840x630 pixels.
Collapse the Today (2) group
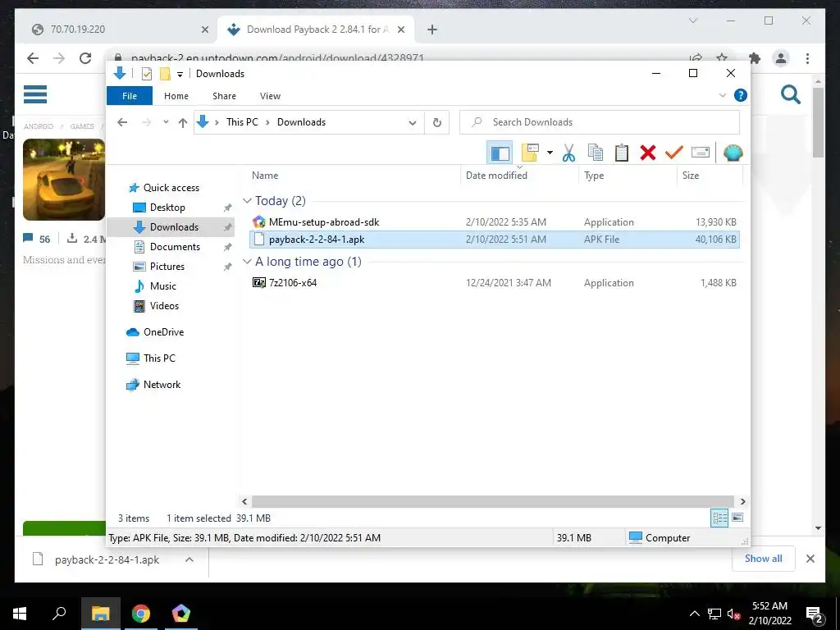(247, 201)
